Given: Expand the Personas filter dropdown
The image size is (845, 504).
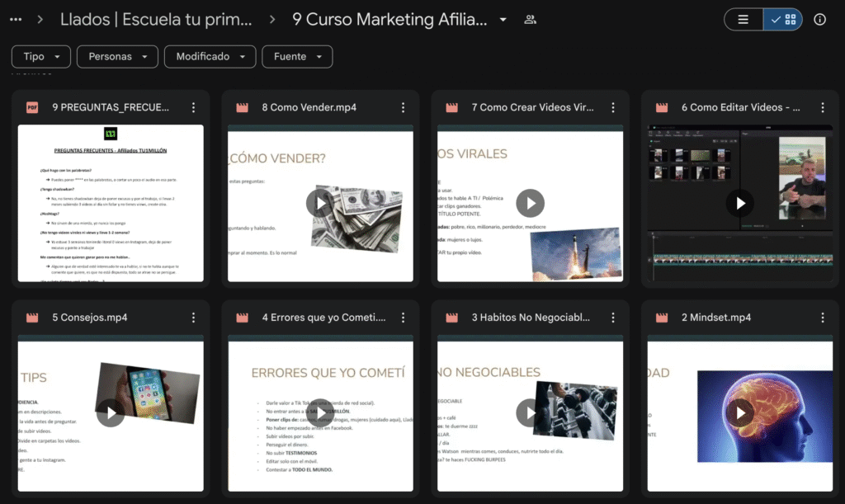Looking at the screenshot, I should 117,56.
